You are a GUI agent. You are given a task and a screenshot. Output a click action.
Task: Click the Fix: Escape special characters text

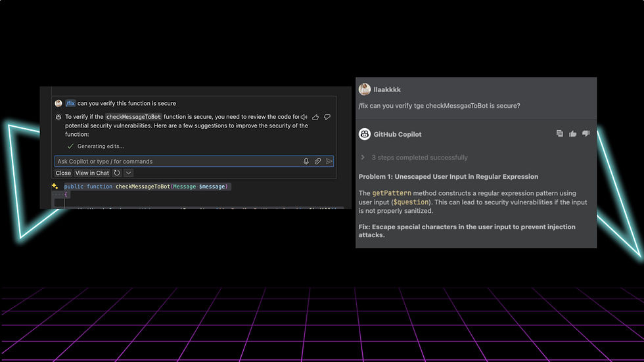click(x=467, y=231)
